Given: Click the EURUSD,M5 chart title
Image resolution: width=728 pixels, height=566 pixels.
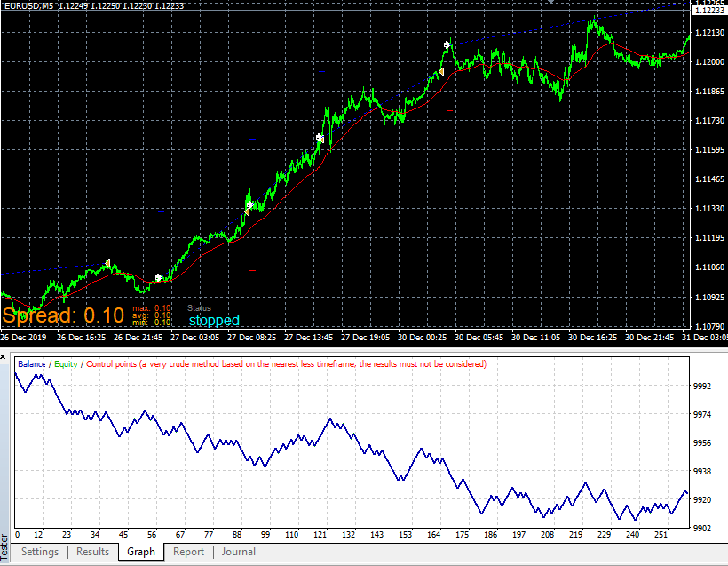Looking at the screenshot, I should 28,5.
